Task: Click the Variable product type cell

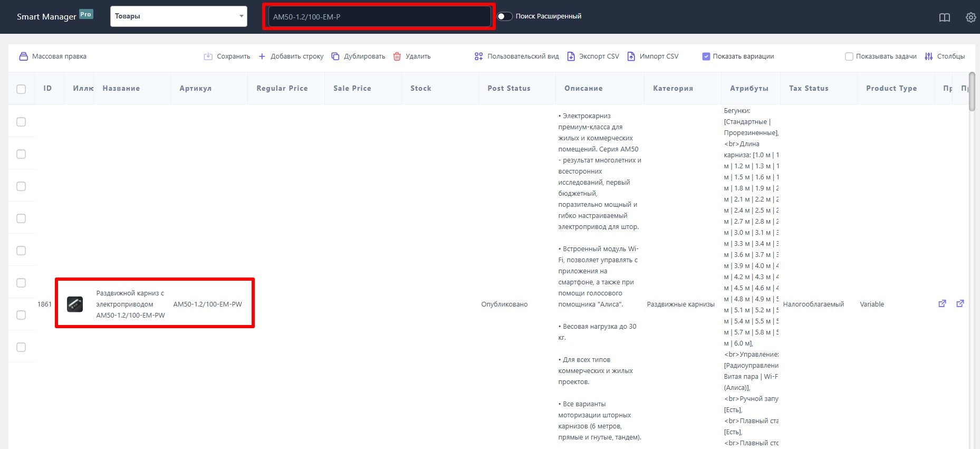Action: click(x=872, y=304)
